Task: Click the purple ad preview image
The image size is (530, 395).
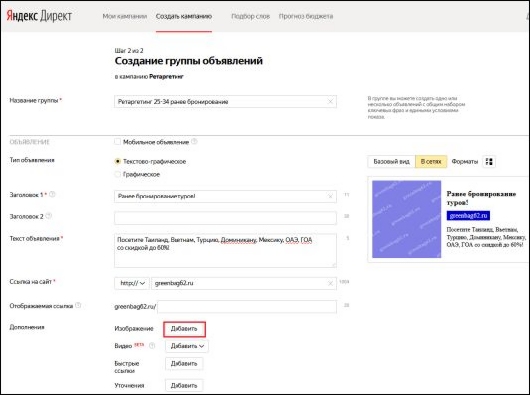Action: (407, 219)
